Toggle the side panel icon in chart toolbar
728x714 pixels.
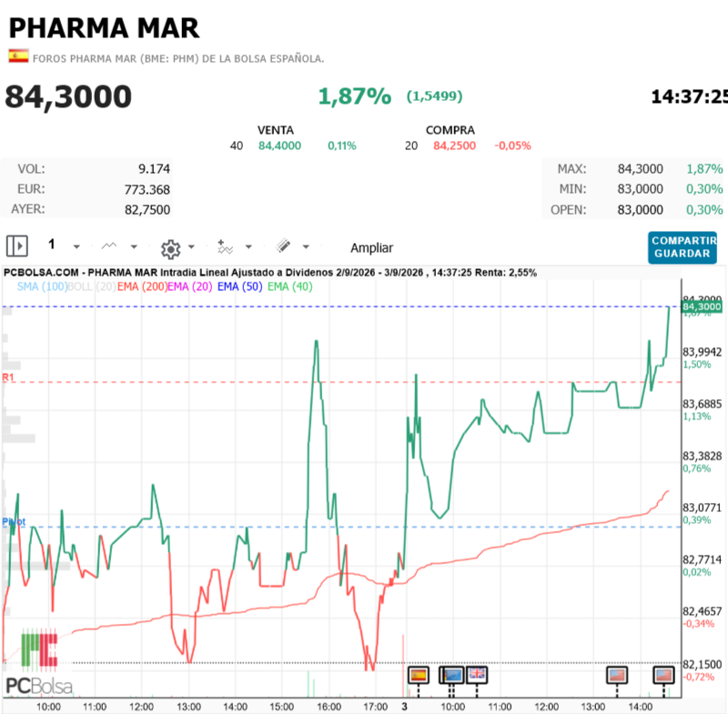click(x=17, y=246)
